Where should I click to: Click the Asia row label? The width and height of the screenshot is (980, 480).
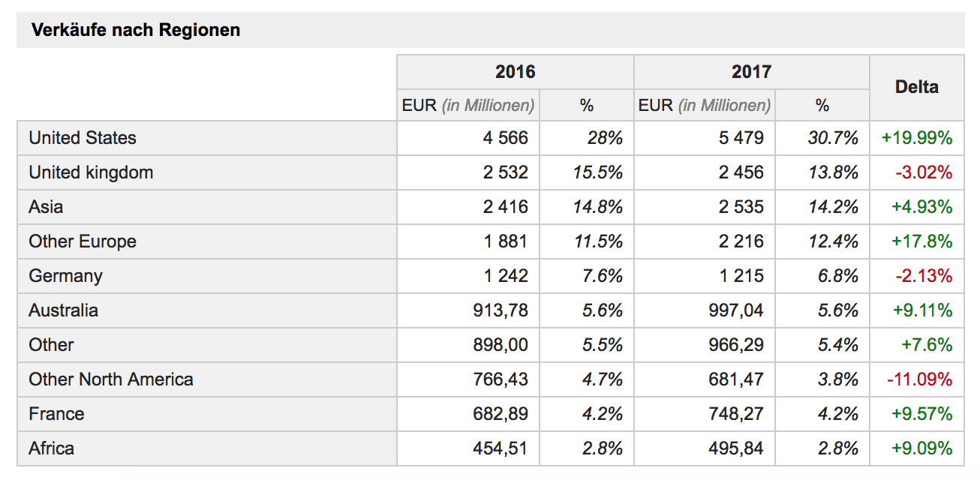[46, 207]
